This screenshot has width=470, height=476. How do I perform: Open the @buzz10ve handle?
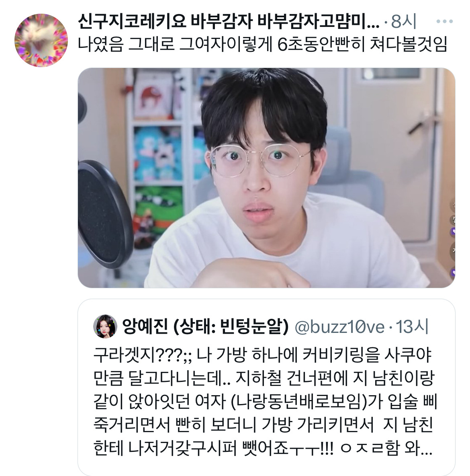[339, 326]
